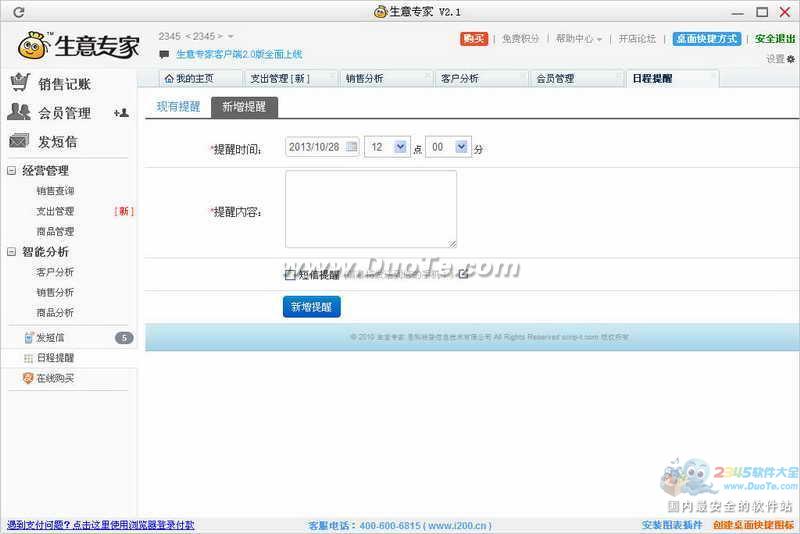Image resolution: width=800 pixels, height=534 pixels.
Task: Open the 免费积分 link
Action: point(520,39)
